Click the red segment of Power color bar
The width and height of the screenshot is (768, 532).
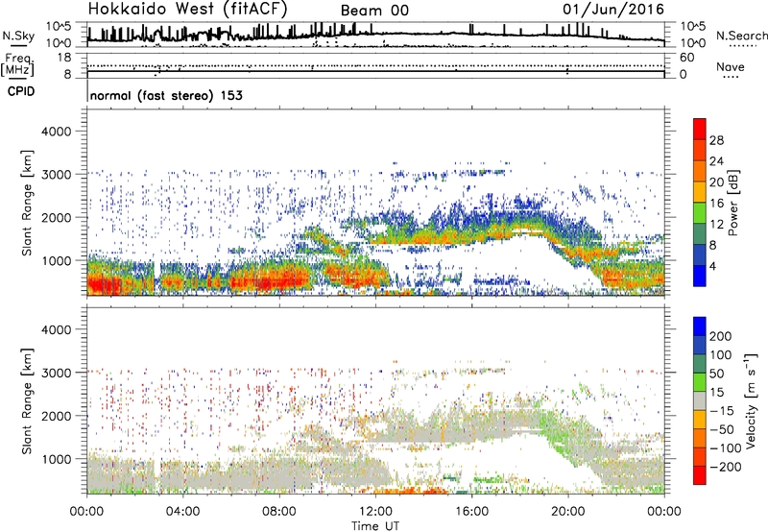coord(700,130)
